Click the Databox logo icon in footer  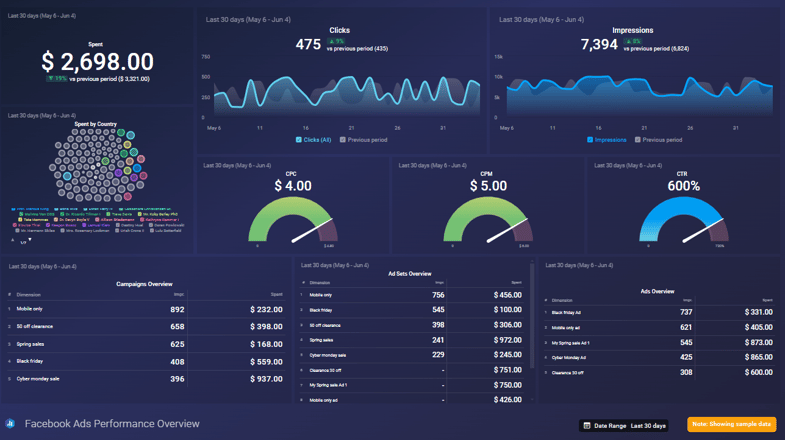10,423
